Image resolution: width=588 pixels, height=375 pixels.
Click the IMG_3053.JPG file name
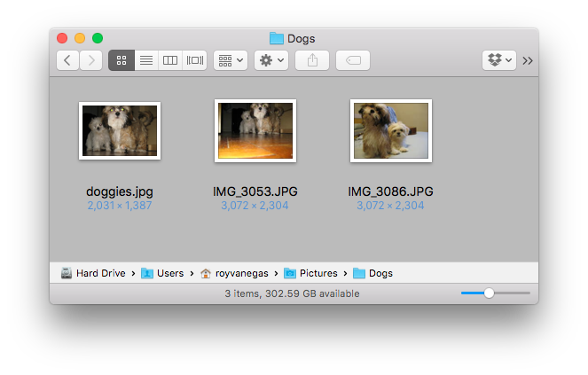click(x=255, y=191)
